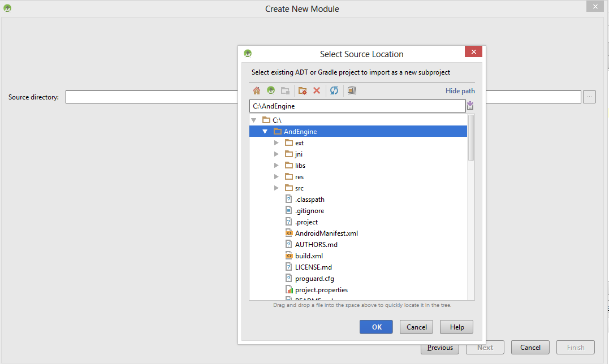
Task: Click the module directory toolbar icon
Action: pos(286,90)
